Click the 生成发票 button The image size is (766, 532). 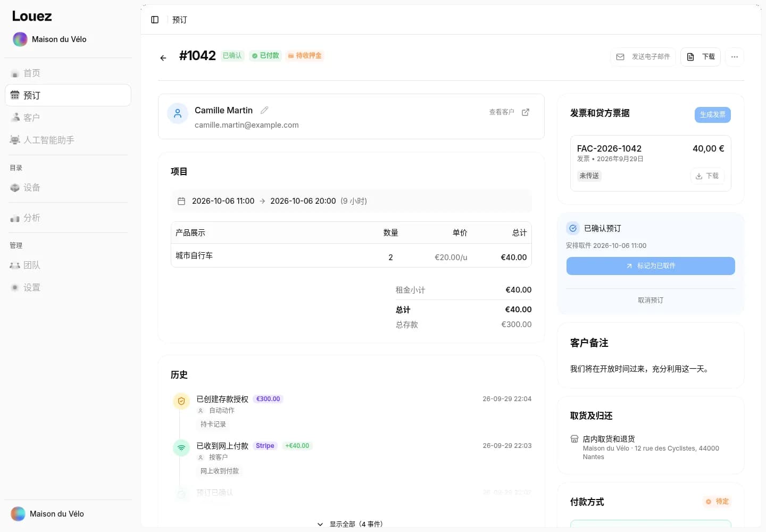(712, 115)
